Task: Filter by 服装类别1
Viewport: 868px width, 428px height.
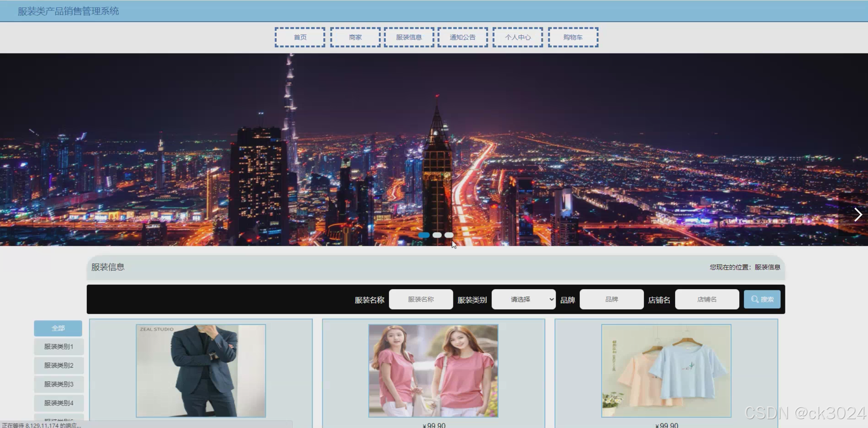Action: 58,346
